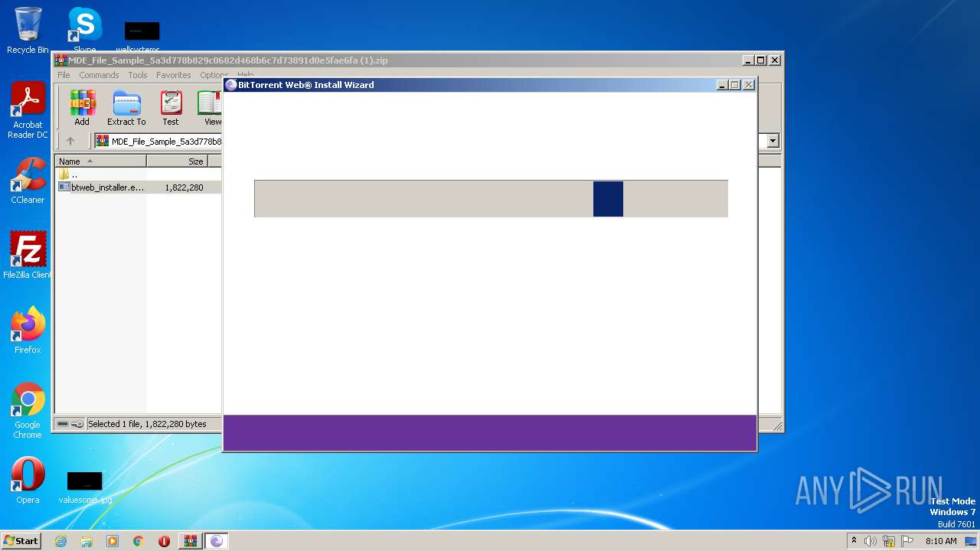
Task: Open the FileZilla Client desktop shortcut
Action: (28, 256)
